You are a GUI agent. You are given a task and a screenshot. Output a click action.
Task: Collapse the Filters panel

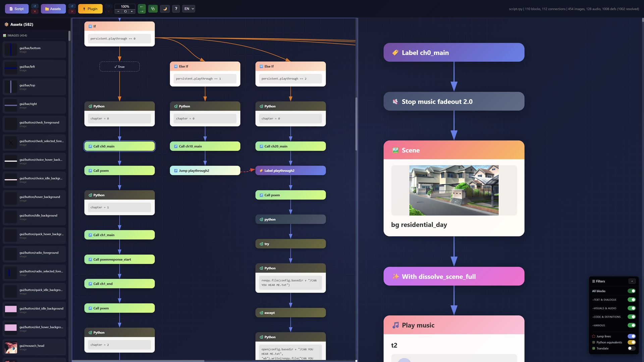(632, 281)
